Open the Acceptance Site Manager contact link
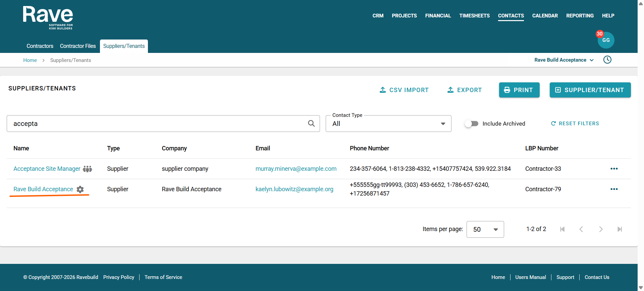644x291 pixels. click(x=47, y=169)
